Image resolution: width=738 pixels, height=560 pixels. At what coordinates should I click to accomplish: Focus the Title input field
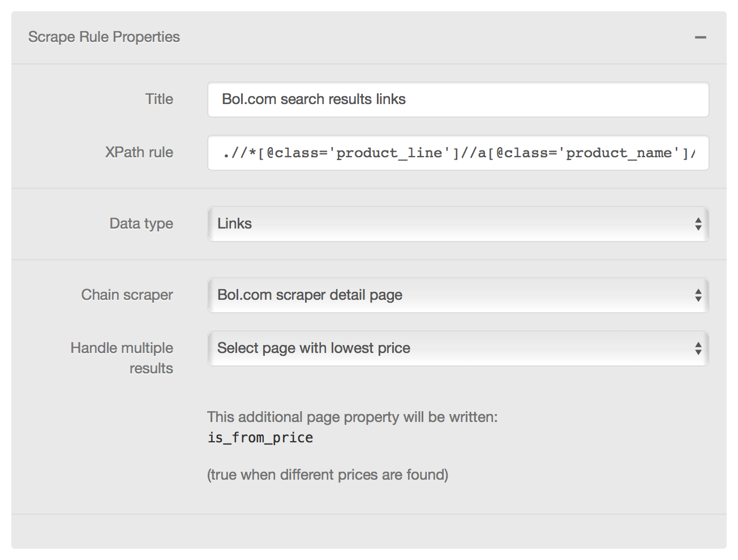coord(458,100)
